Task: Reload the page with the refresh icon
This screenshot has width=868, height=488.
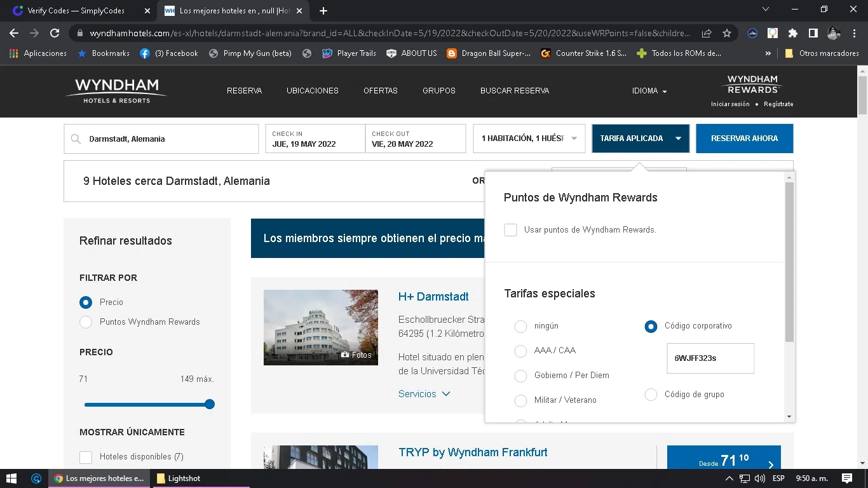Action: (55, 33)
